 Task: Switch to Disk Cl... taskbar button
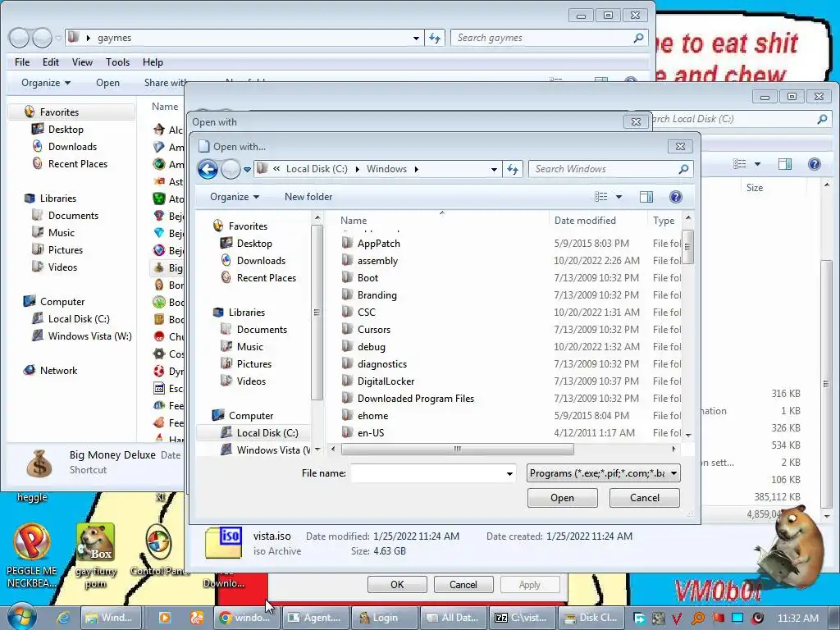point(591,618)
